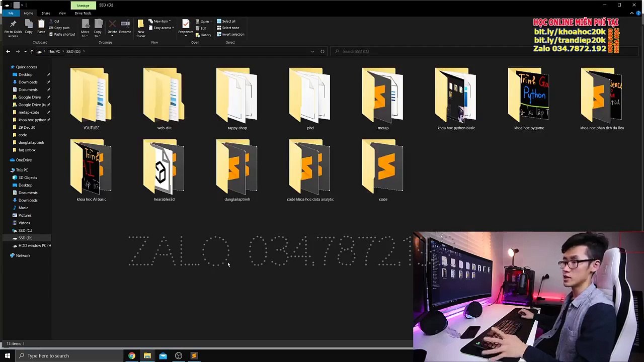The height and width of the screenshot is (362, 644).
Task: Click Select all in the ribbon
Action: (226, 21)
